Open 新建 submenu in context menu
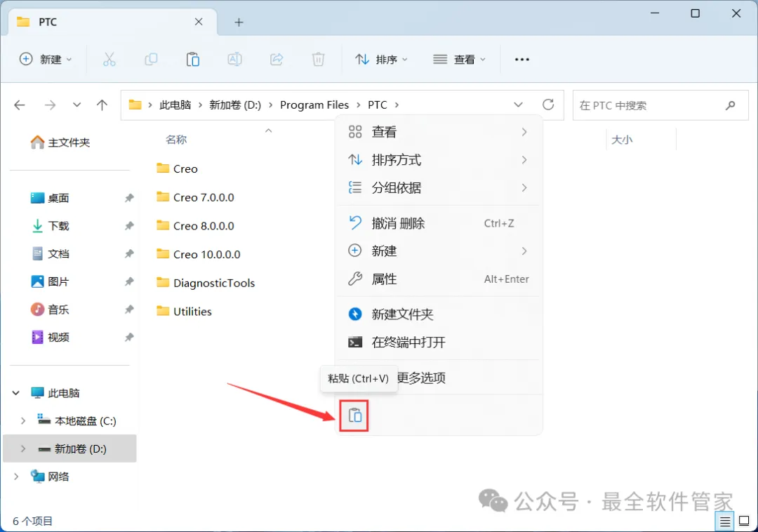 pos(438,251)
